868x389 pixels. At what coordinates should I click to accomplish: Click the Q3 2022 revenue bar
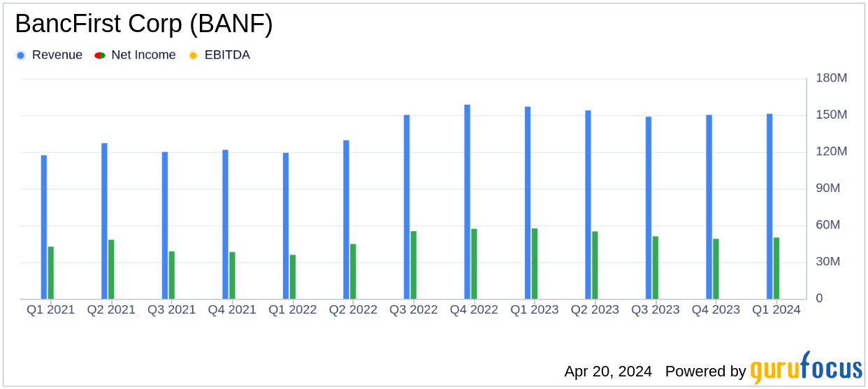(x=407, y=207)
